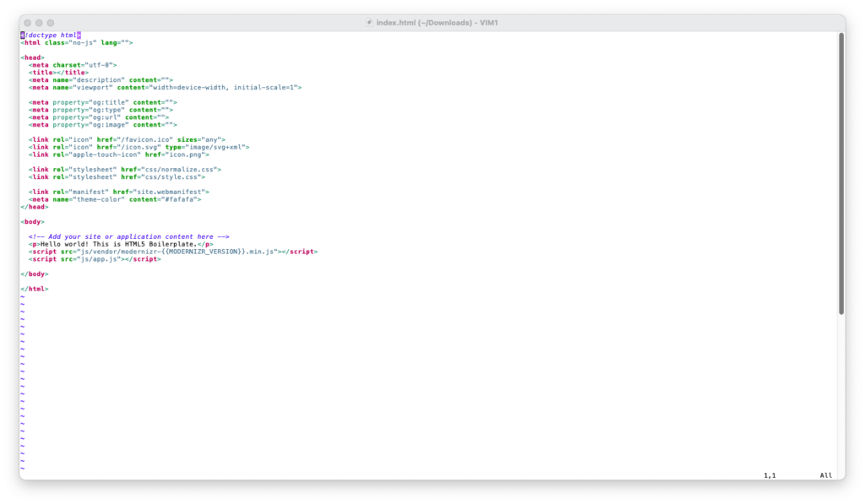Click the 'og:title' meta property line
The width and height of the screenshot is (865, 504).
(103, 102)
